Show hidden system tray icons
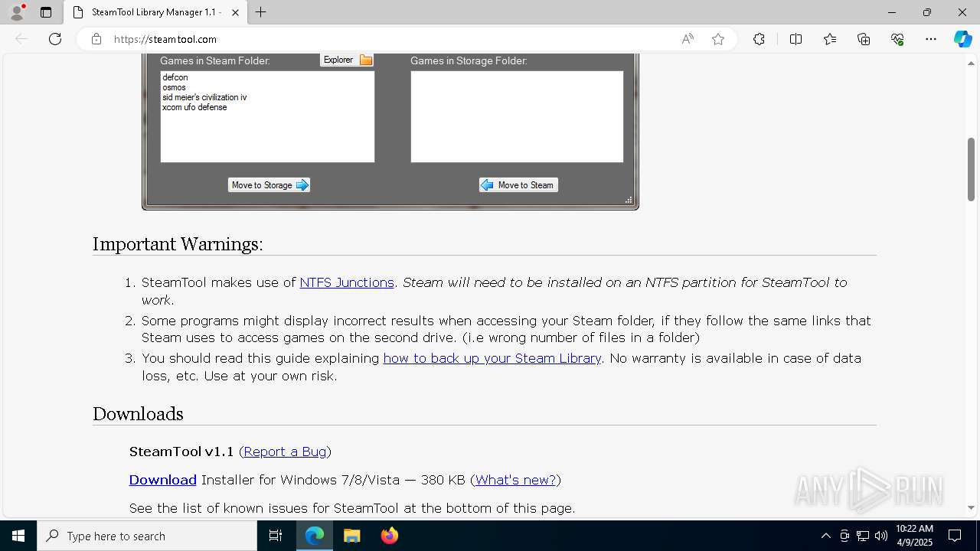The width and height of the screenshot is (980, 551). coord(825,536)
